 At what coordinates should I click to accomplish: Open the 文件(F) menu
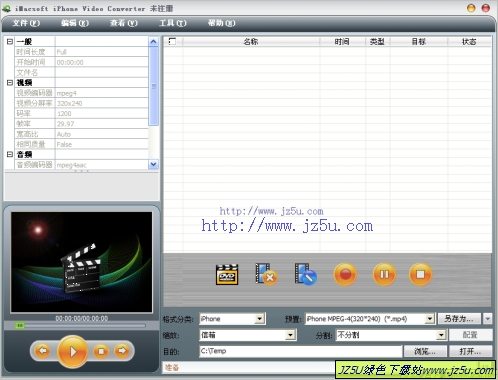(x=26, y=23)
